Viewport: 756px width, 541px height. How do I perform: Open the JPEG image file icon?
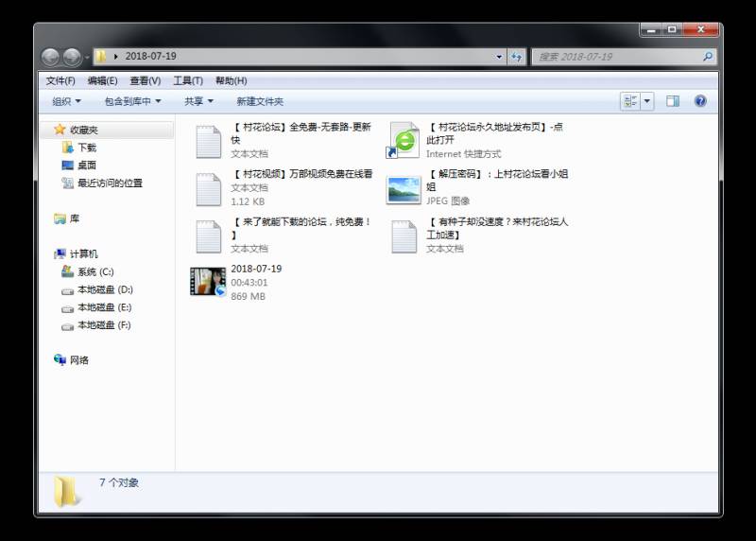(404, 189)
